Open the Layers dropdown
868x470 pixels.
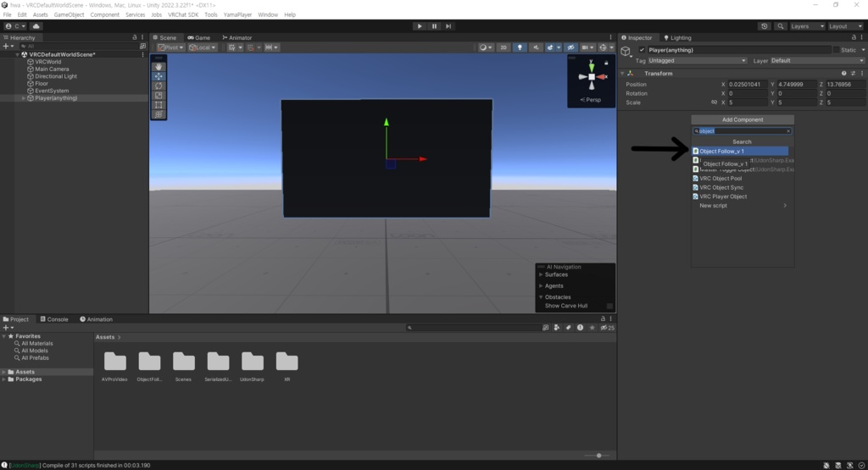[807, 26]
